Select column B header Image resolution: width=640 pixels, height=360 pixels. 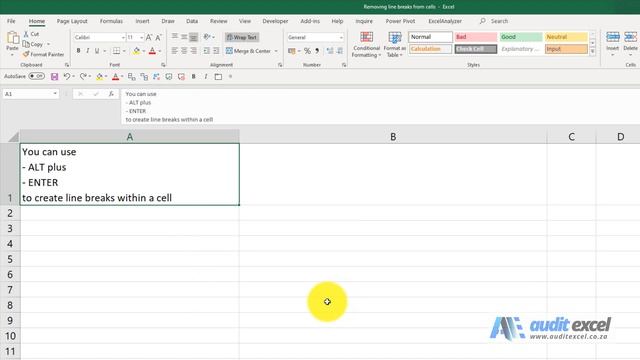pyautogui.click(x=393, y=137)
